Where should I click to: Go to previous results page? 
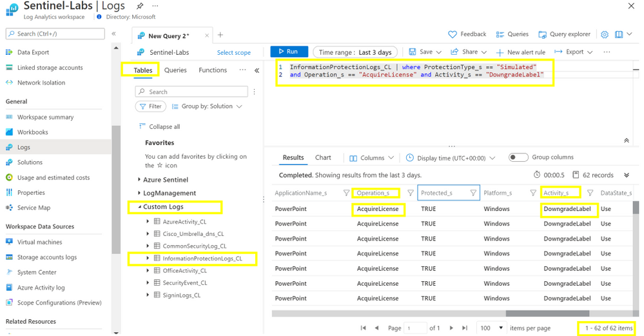point(376,328)
